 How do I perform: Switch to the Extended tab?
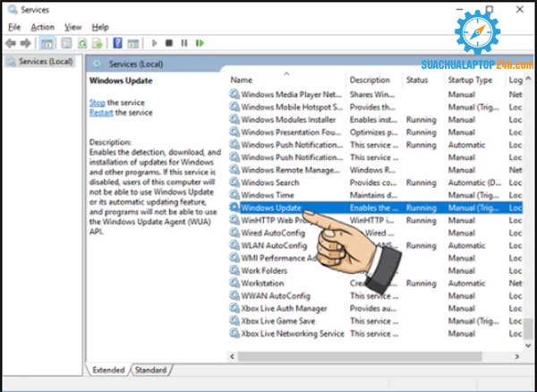[x=108, y=370]
